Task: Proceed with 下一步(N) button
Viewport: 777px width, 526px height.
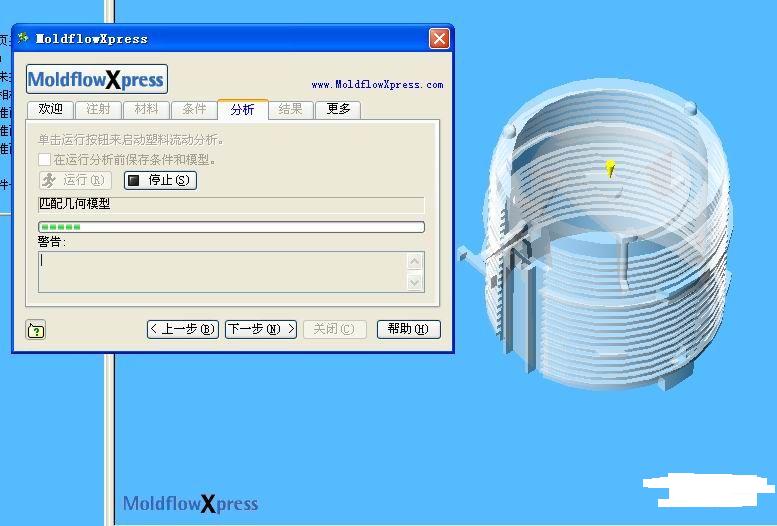Action: click(261, 329)
